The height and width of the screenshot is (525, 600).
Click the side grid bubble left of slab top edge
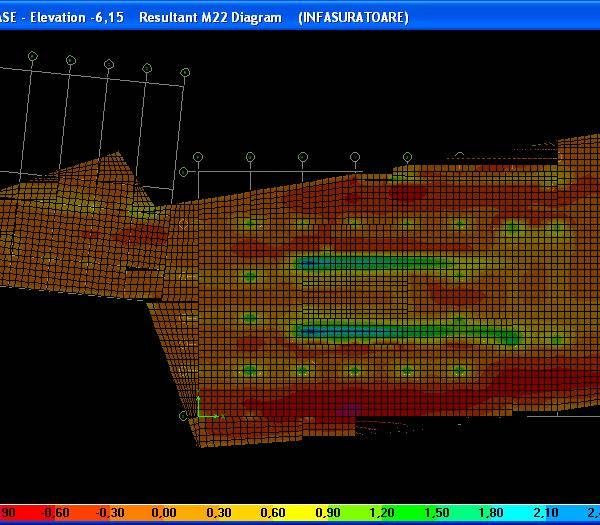pyautogui.click(x=183, y=172)
